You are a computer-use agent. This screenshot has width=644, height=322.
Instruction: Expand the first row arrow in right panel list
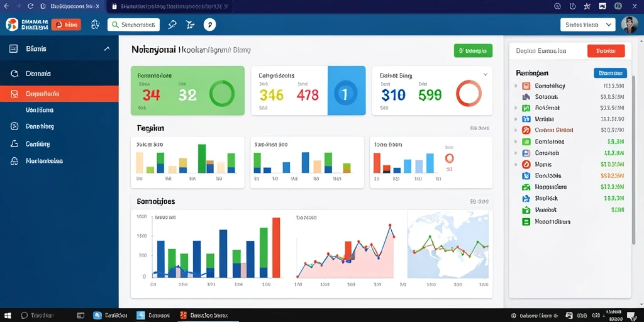[516, 86]
